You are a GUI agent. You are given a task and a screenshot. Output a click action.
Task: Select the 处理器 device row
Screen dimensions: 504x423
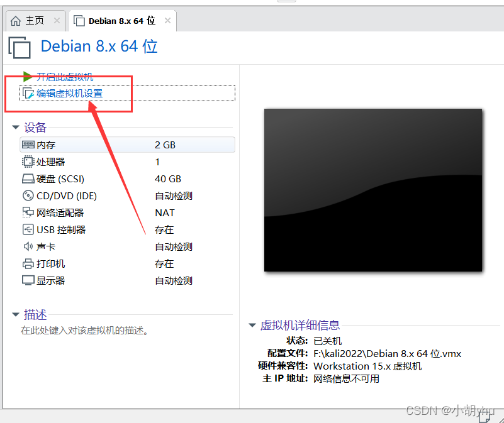coord(128,162)
